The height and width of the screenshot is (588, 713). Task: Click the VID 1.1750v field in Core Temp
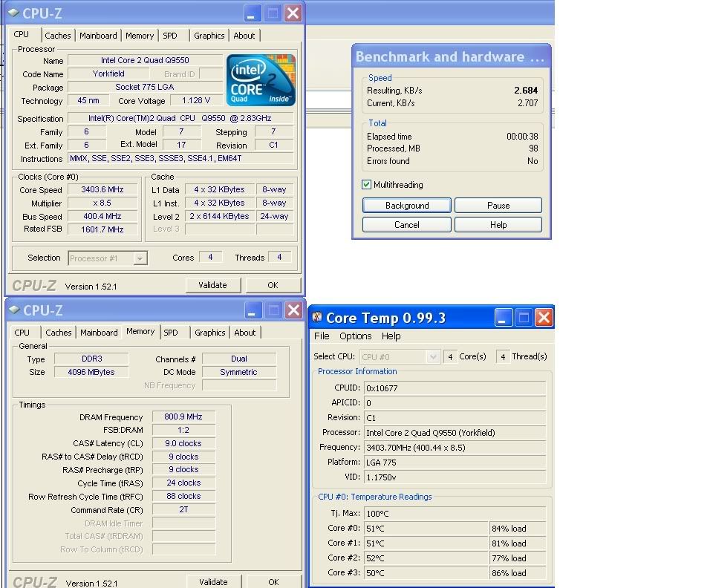point(455,477)
